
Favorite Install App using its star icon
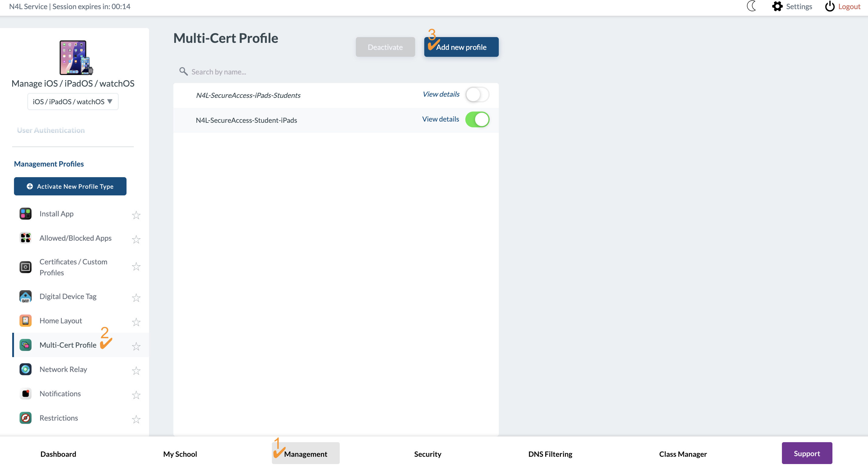136,215
